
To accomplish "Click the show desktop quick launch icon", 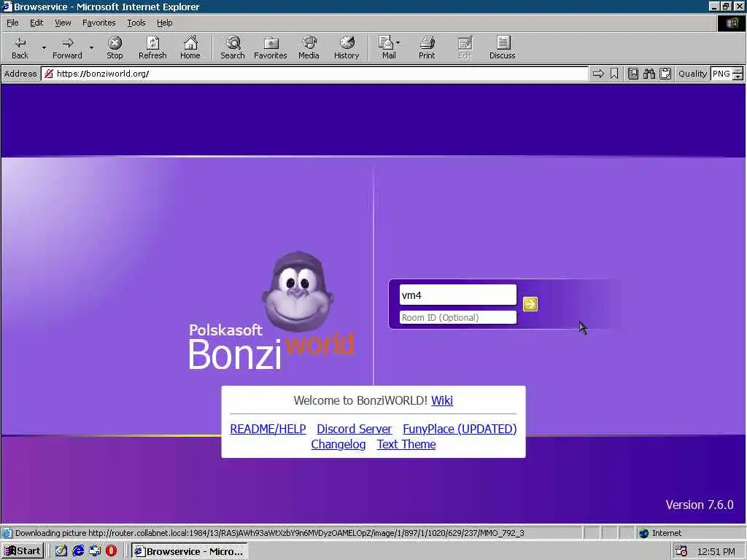I will [x=61, y=551].
